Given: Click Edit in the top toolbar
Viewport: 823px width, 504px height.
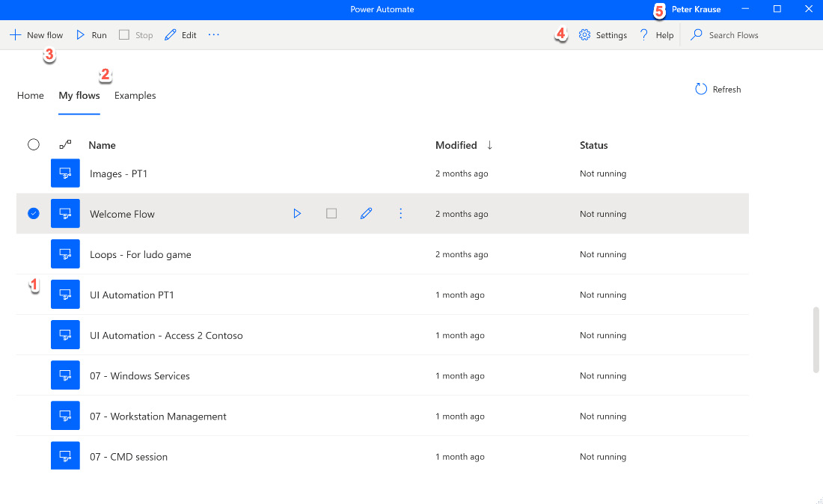Looking at the screenshot, I should click(180, 35).
